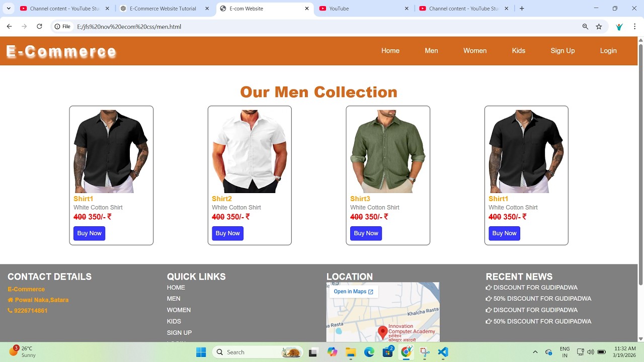Viewport: 644px width, 362px height.
Task: Switch to Chrome via its taskbar icon
Action: (406, 352)
